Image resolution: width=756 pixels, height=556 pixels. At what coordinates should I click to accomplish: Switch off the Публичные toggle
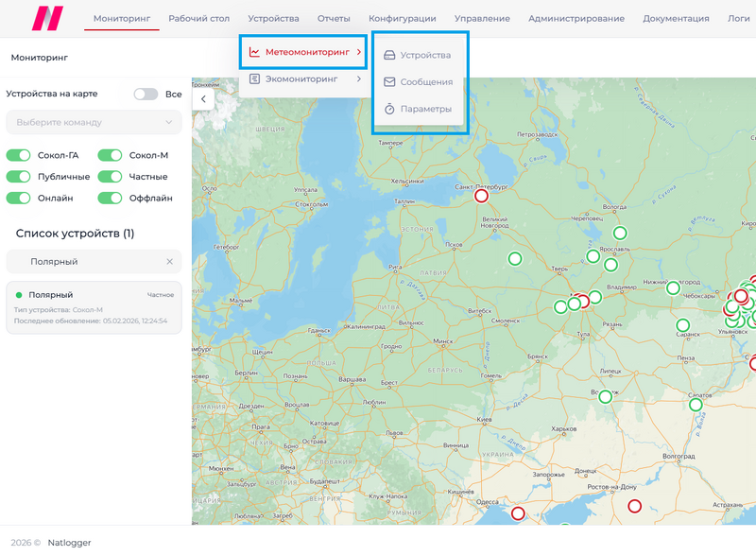18,177
